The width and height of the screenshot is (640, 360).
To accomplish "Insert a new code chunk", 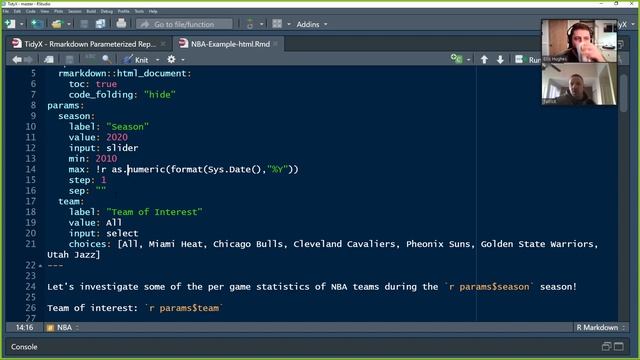I will coord(456,59).
